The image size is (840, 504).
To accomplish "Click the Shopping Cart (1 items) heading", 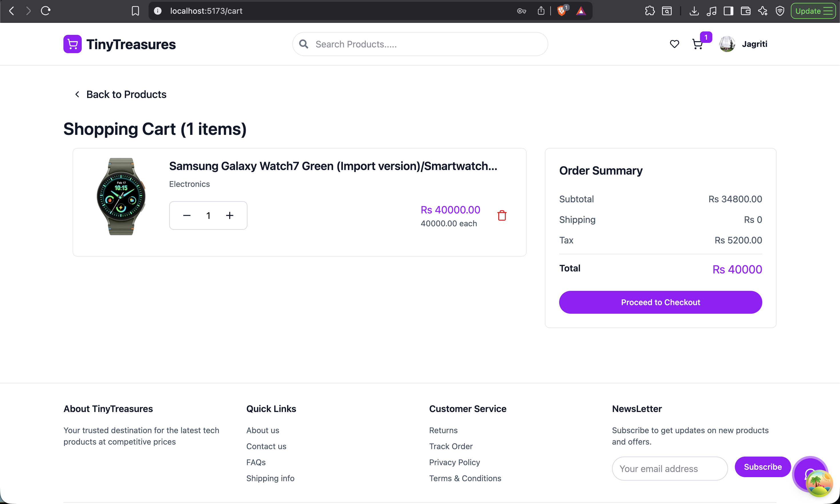I will 155,129.
